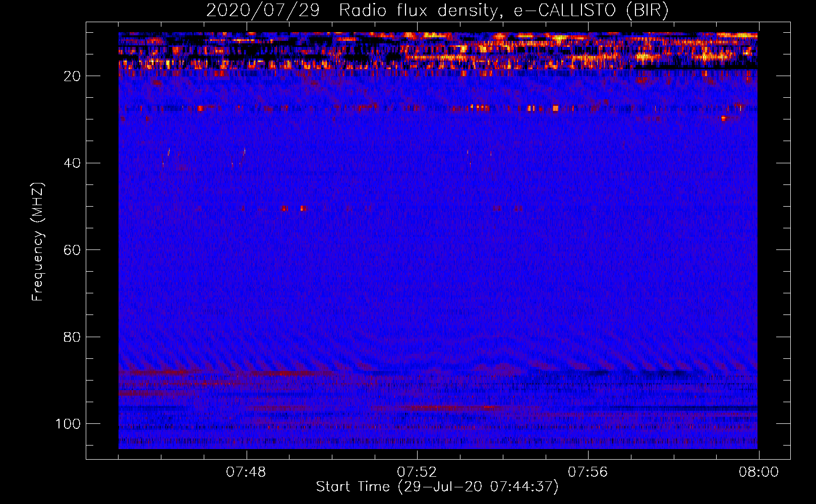Click the plot title 'Radio flux density, e-CALLISTO (BIR)'
This screenshot has height=504, width=816.
tap(504, 11)
